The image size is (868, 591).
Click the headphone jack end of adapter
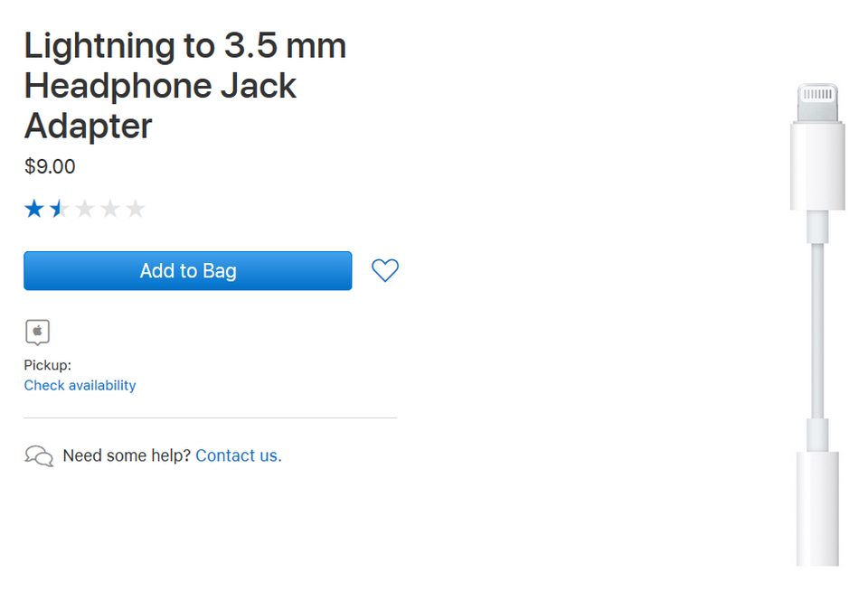[x=817, y=511]
